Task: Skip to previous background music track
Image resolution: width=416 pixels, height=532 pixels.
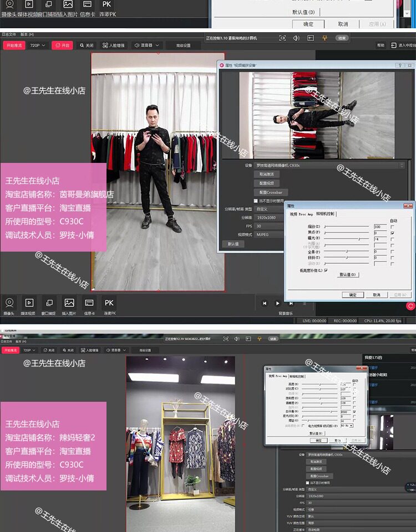Action: point(264,303)
